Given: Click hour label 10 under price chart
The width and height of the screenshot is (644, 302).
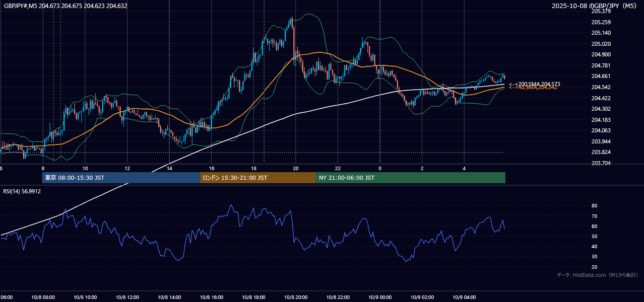Looking at the screenshot, I should 85,169.
